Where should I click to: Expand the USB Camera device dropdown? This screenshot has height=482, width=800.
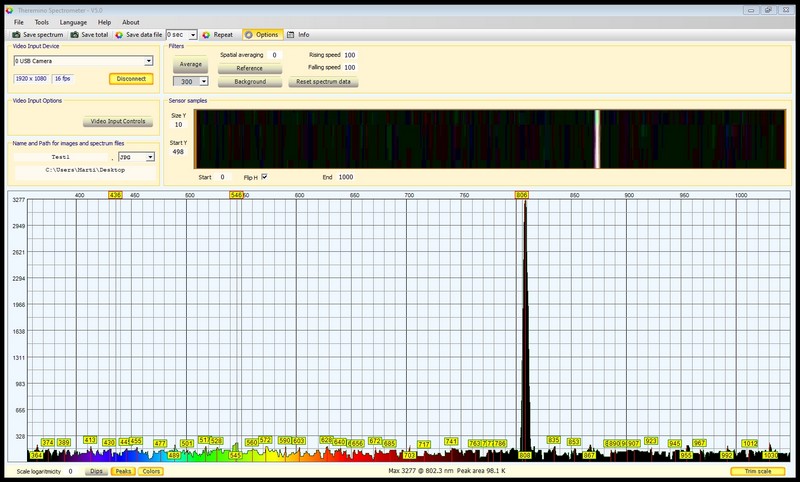click(150, 60)
